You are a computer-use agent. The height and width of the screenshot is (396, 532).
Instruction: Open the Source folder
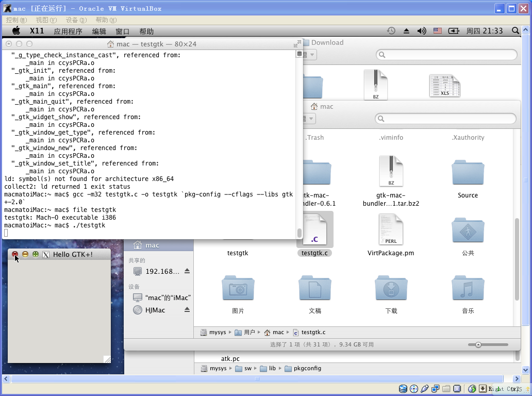click(x=468, y=173)
